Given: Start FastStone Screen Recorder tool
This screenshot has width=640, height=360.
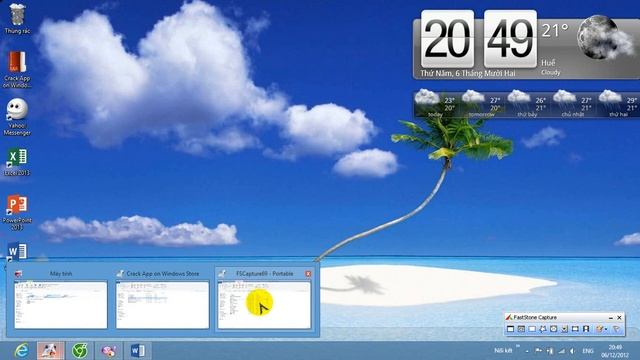Looking at the screenshot, I should (x=586, y=329).
